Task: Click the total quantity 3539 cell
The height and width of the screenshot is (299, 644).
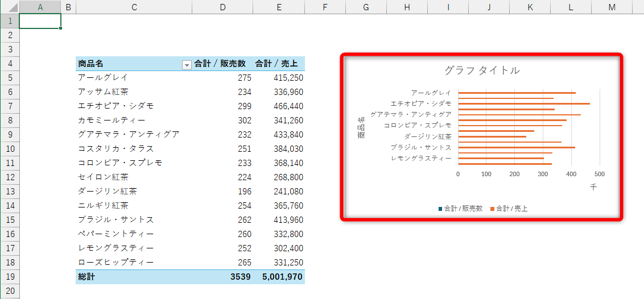Action: pyautogui.click(x=222, y=277)
